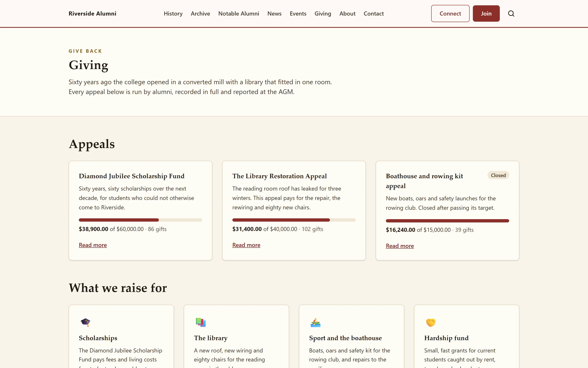Click the GIVE BACK eyebrow label
Screen dimensions: 588x368
(85, 51)
